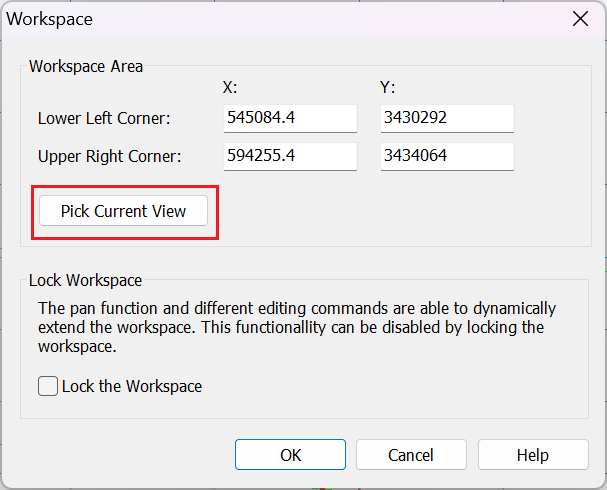The height and width of the screenshot is (490, 607).
Task: Click the 'Lock the Workspace' label text
Action: pyautogui.click(x=132, y=386)
